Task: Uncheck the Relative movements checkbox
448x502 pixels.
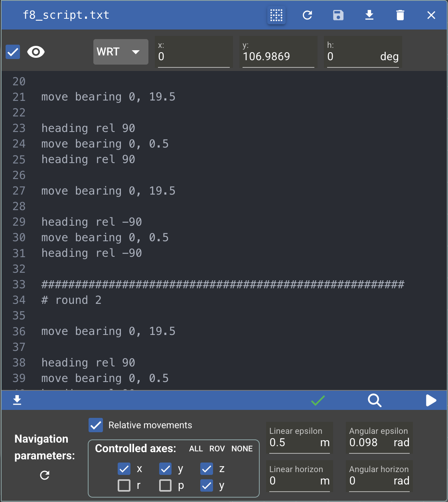Action: click(96, 425)
